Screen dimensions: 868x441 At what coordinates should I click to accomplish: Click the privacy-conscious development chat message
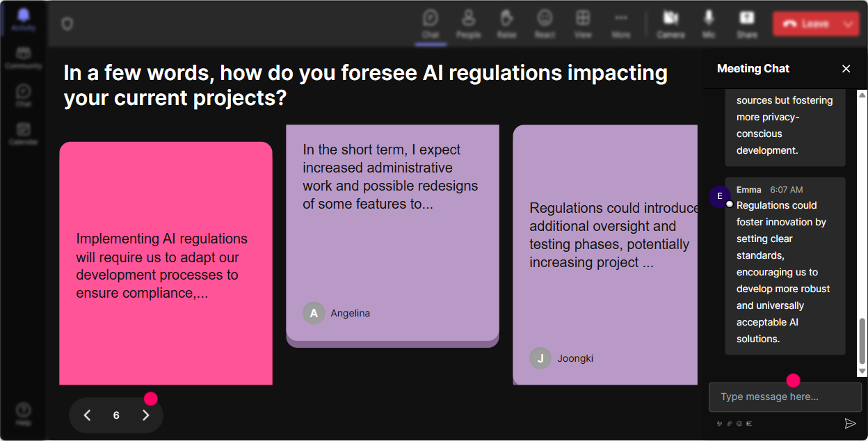785,128
